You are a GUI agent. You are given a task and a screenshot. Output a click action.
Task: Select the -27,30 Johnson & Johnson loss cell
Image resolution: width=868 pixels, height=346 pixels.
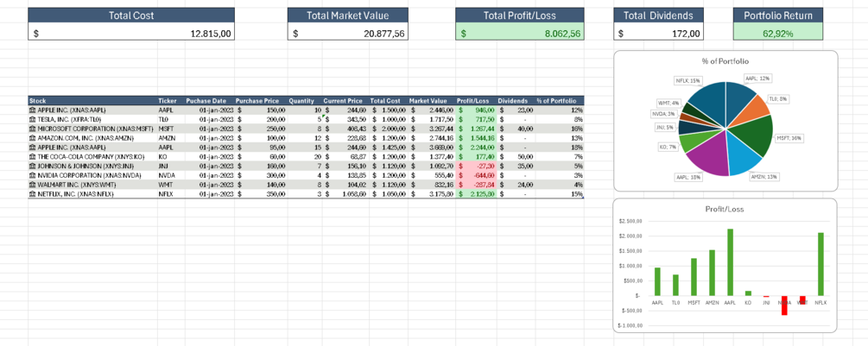click(476, 166)
